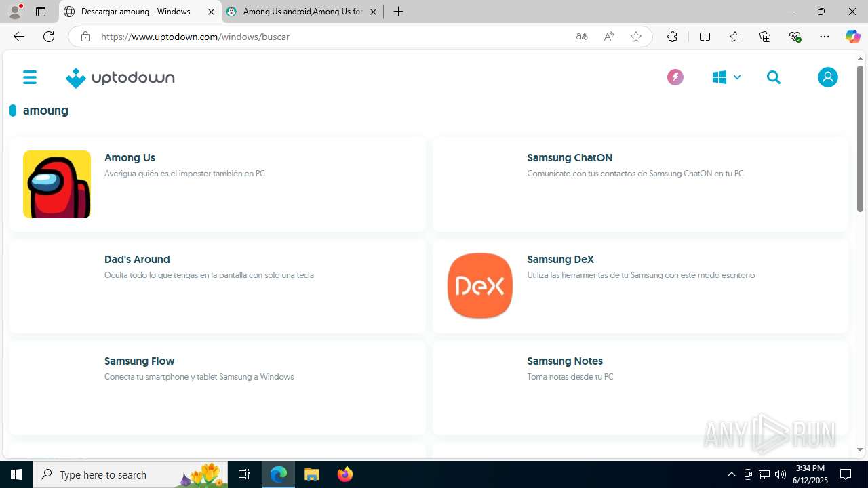868x488 pixels.
Task: Open the Dad's Around result
Action: [137, 259]
